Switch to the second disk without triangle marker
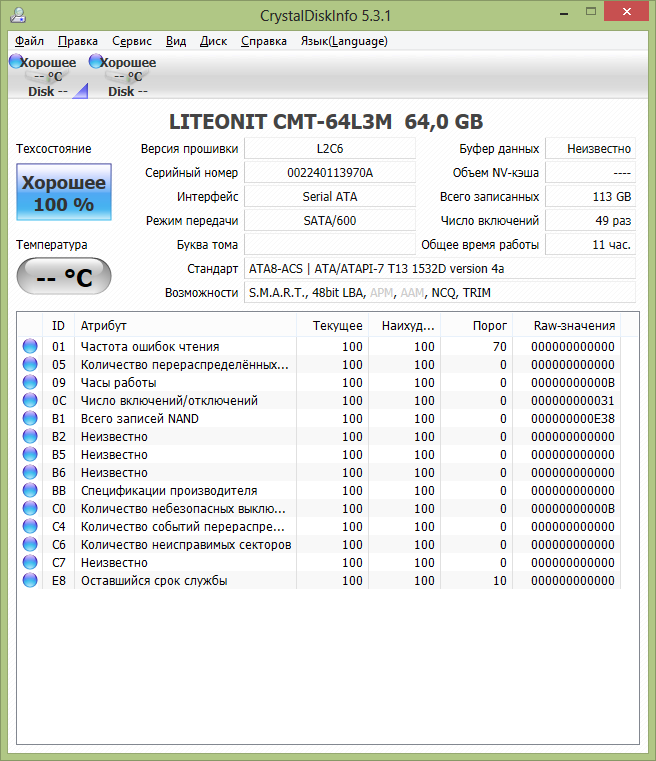Screen dimensions: 656x761 click(x=127, y=77)
